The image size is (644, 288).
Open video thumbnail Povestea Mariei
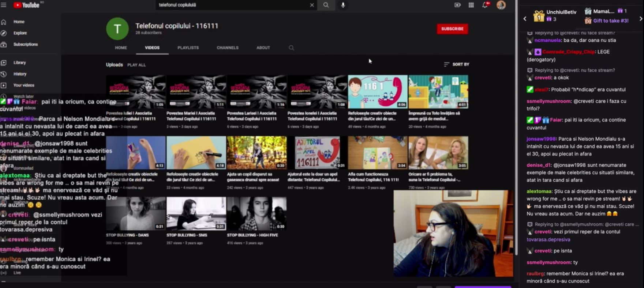(196, 92)
